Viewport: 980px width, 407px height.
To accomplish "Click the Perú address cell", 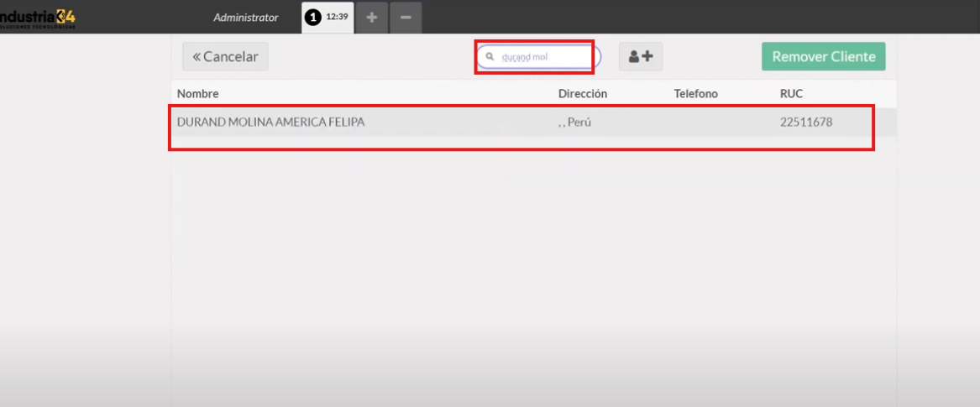I will point(574,123).
